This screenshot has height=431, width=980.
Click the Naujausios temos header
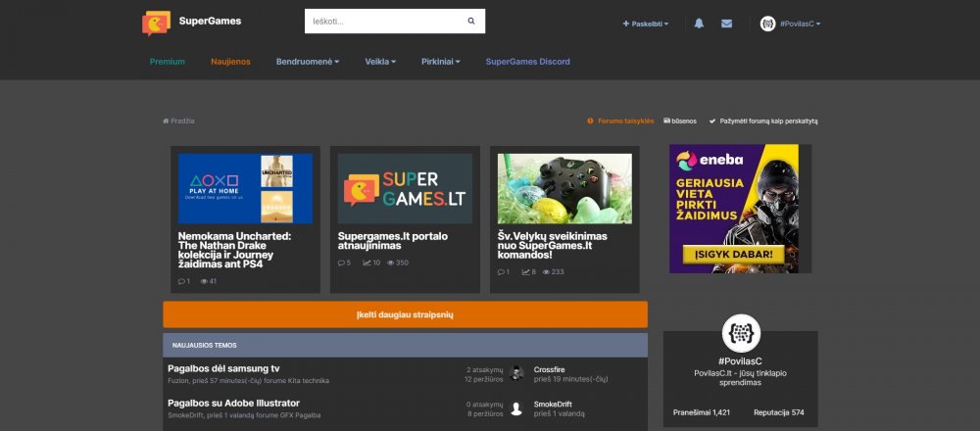pyautogui.click(x=405, y=346)
